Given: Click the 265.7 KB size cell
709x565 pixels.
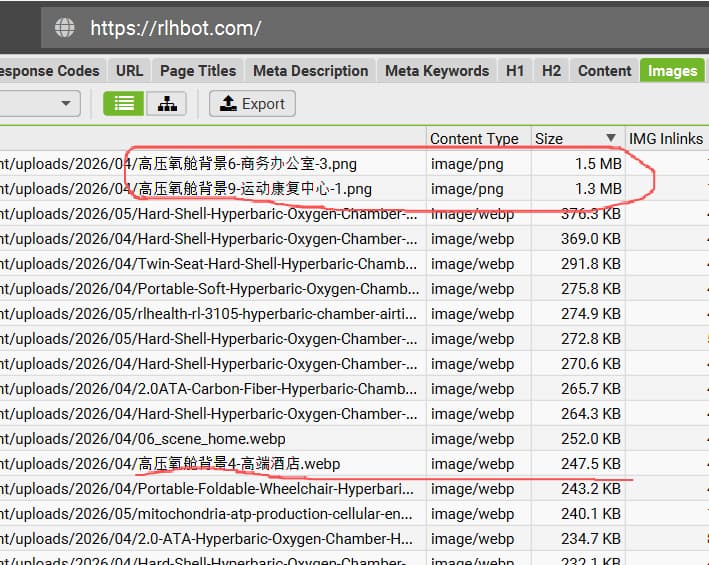Looking at the screenshot, I should point(578,389).
